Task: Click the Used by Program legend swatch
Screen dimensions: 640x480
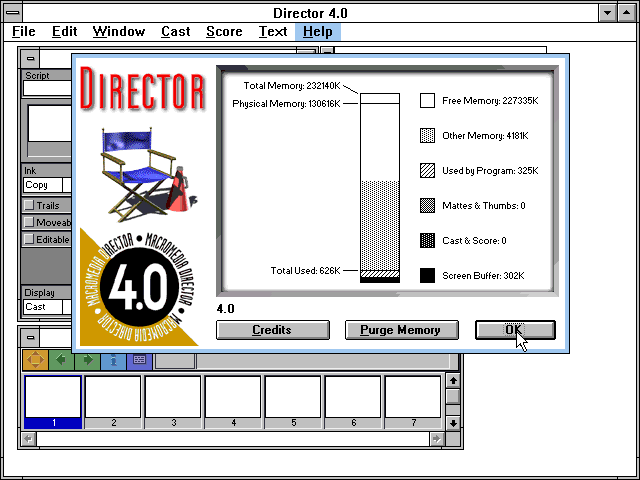Action: (x=427, y=170)
